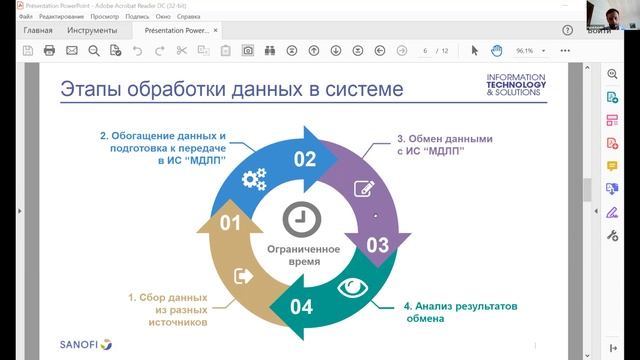Click the tools pane pin icon at bottom
The image size is (640, 360).
pyautogui.click(x=613, y=348)
